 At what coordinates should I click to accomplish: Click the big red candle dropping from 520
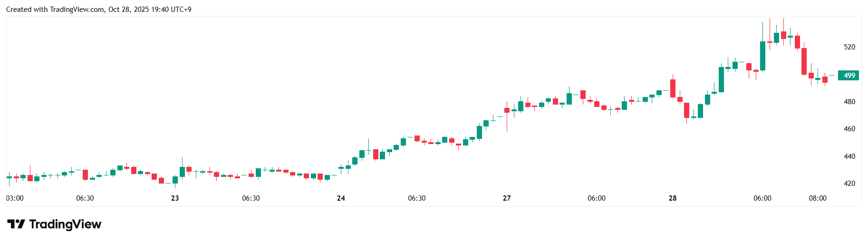pyautogui.click(x=804, y=61)
